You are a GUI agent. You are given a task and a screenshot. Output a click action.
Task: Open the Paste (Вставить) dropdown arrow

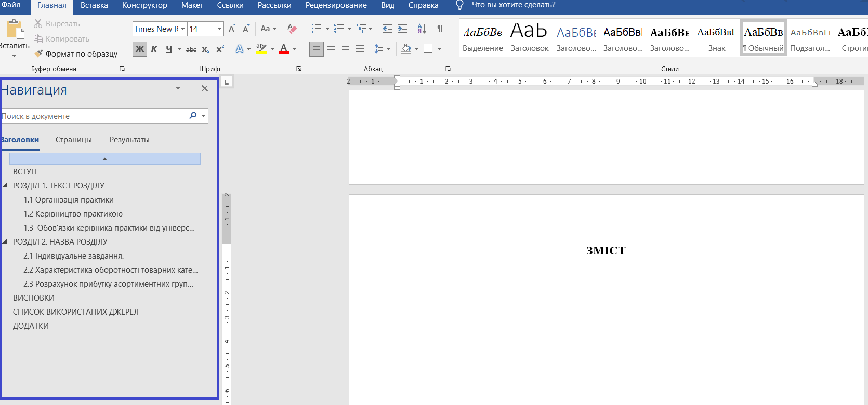[14, 56]
